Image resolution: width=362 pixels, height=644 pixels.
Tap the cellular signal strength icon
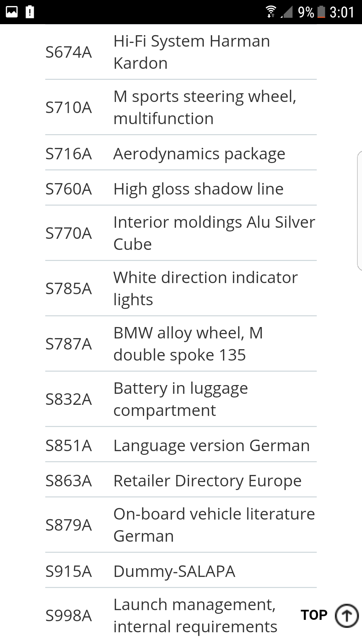click(x=287, y=12)
